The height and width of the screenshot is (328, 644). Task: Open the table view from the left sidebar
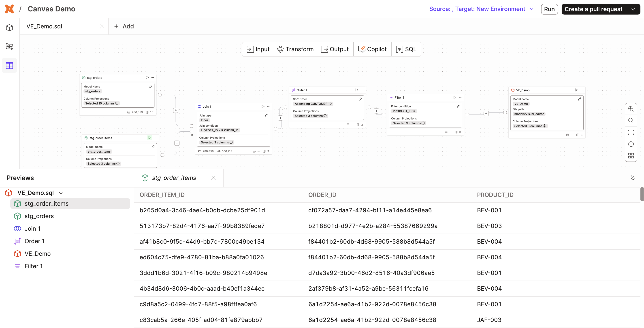coord(9,65)
